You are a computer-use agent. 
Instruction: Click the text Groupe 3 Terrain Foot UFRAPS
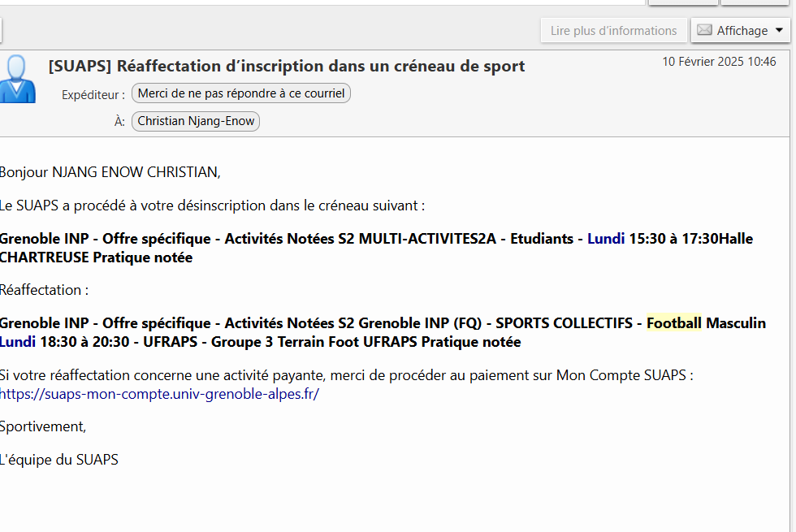pyautogui.click(x=315, y=342)
